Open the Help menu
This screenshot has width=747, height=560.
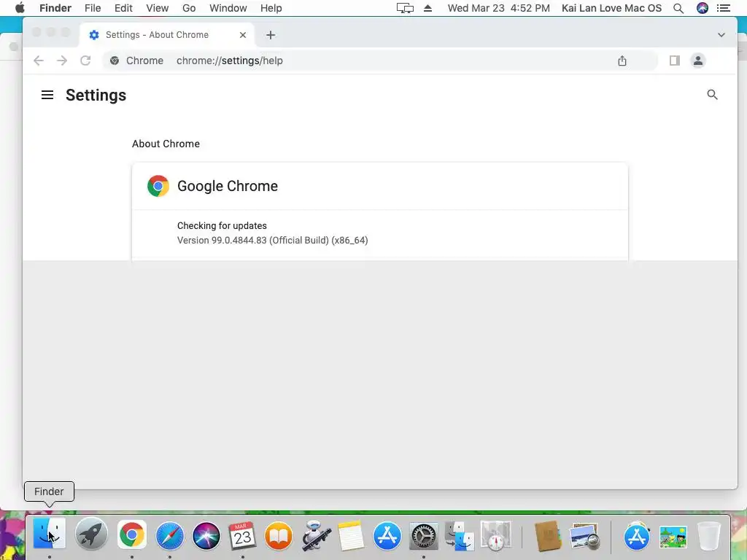(271, 8)
